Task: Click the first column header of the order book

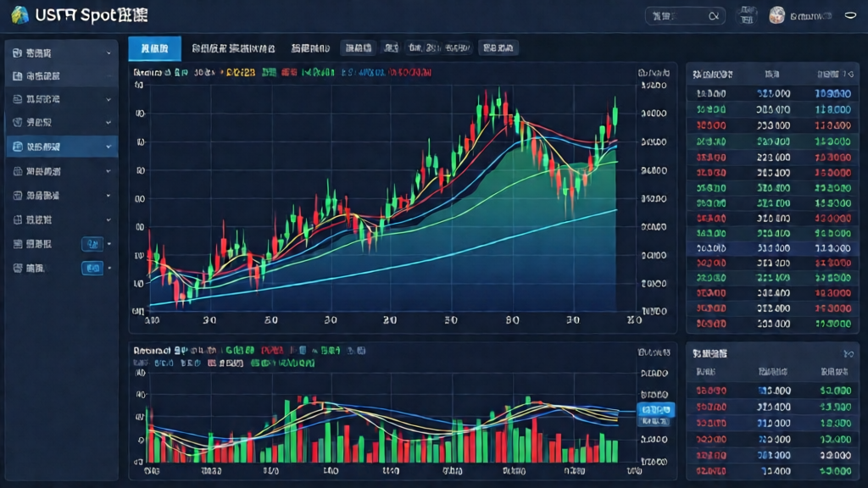Action: coord(713,75)
